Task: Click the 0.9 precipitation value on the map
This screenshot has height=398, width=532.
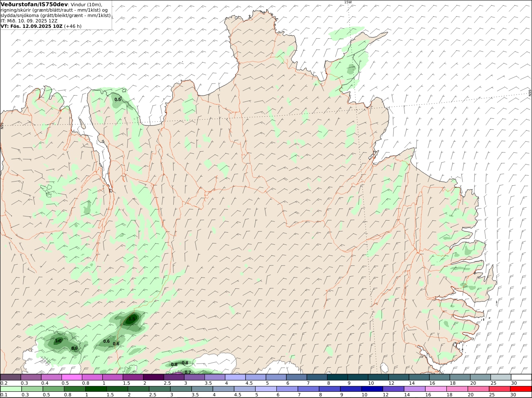Action: tap(74, 348)
